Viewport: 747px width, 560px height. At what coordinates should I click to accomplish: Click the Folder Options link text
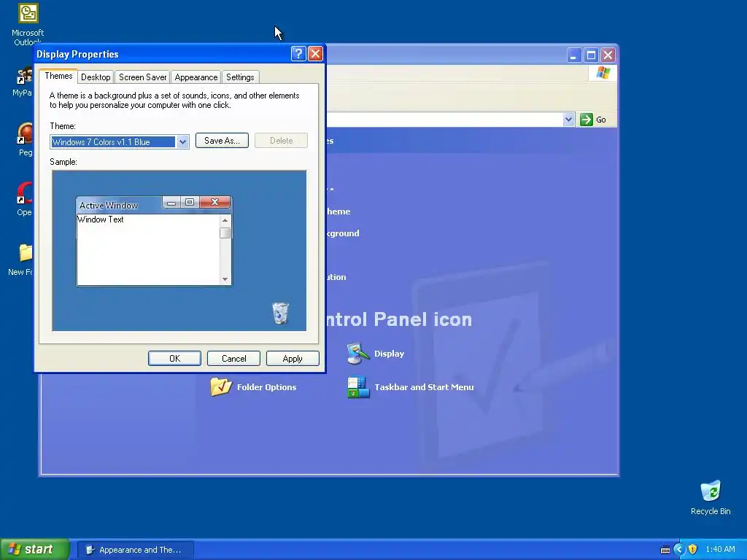[267, 387]
